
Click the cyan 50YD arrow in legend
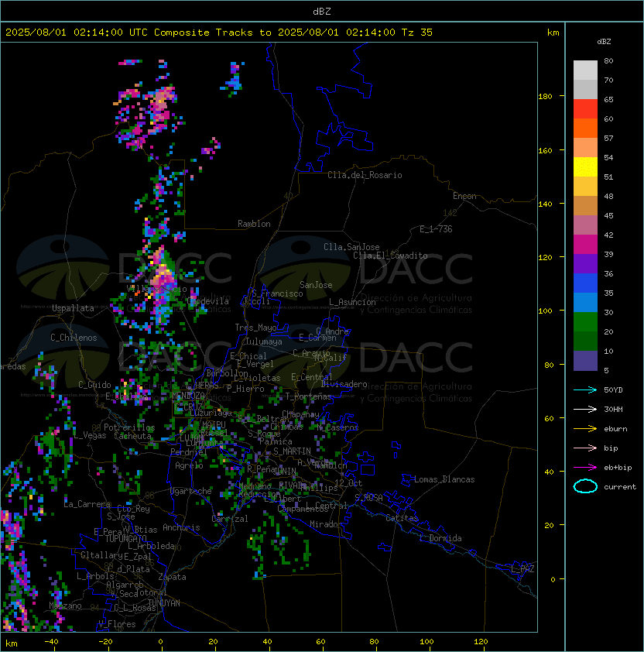pos(585,389)
